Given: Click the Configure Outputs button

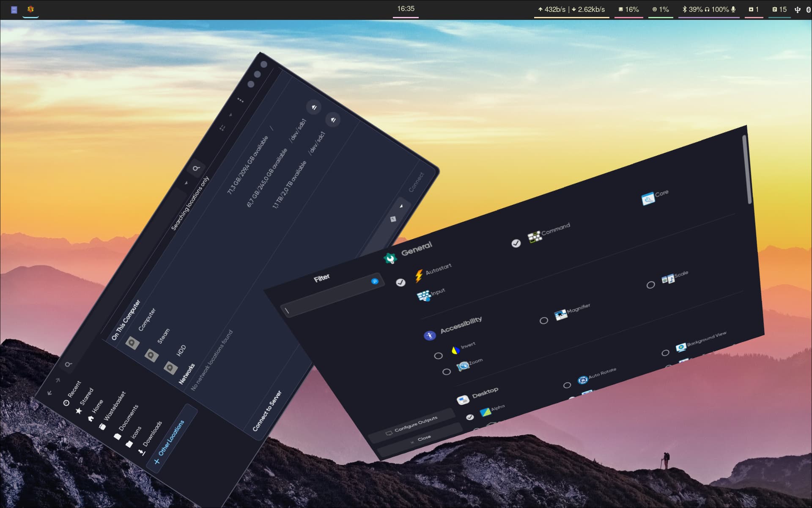Looking at the screenshot, I should click(x=411, y=425).
